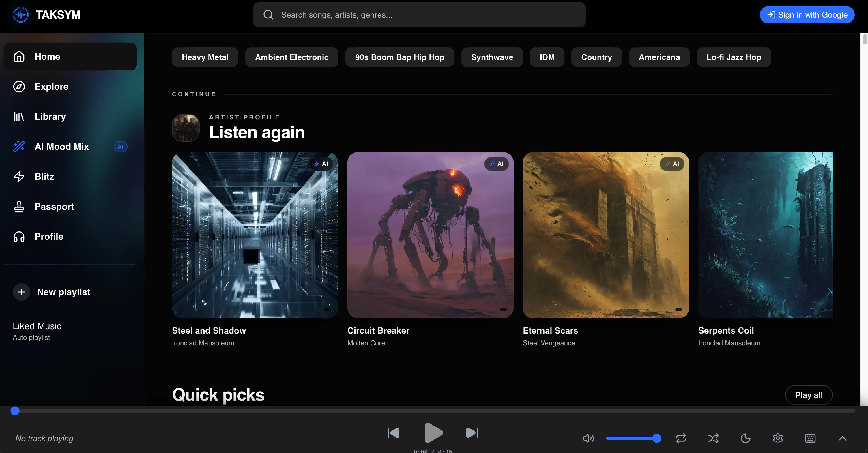Open the Steel and Shadow album cover
Image resolution: width=868 pixels, height=453 pixels.
coord(255,235)
